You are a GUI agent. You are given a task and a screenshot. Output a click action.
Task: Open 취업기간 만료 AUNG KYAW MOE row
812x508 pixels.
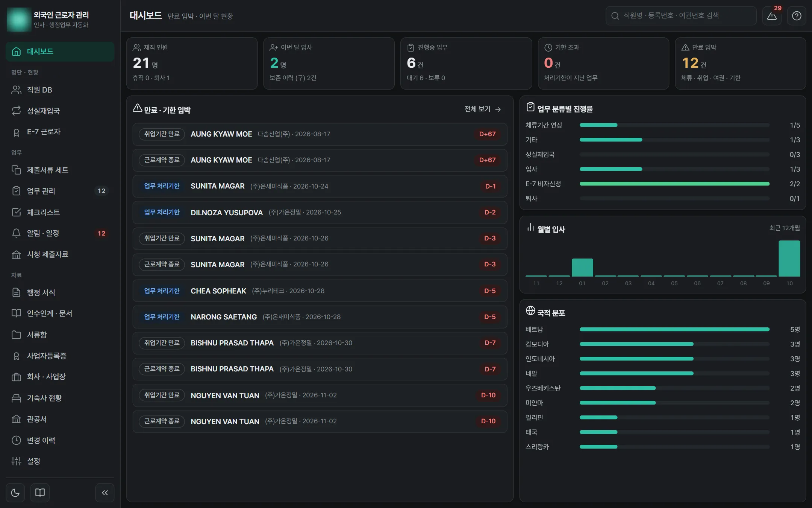point(320,134)
